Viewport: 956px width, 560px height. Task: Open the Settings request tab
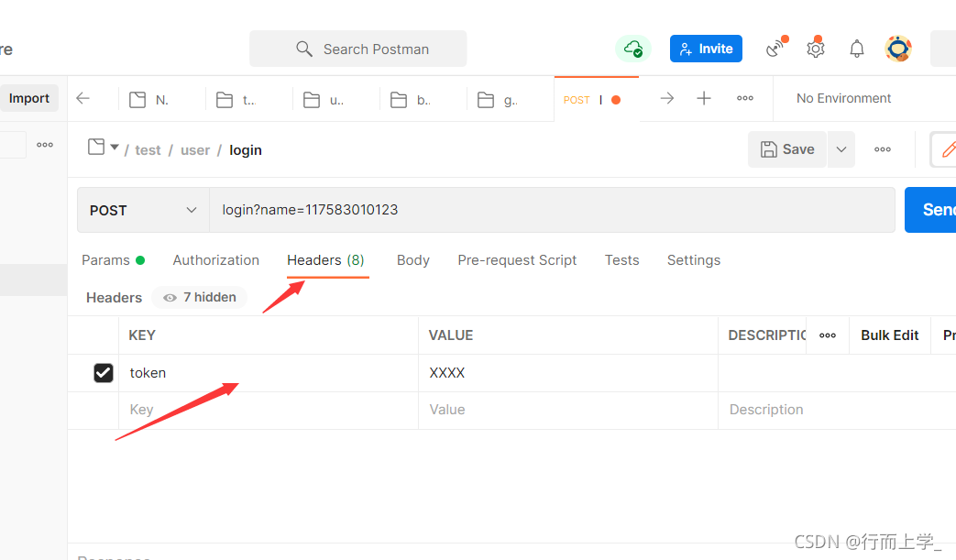[x=694, y=260]
